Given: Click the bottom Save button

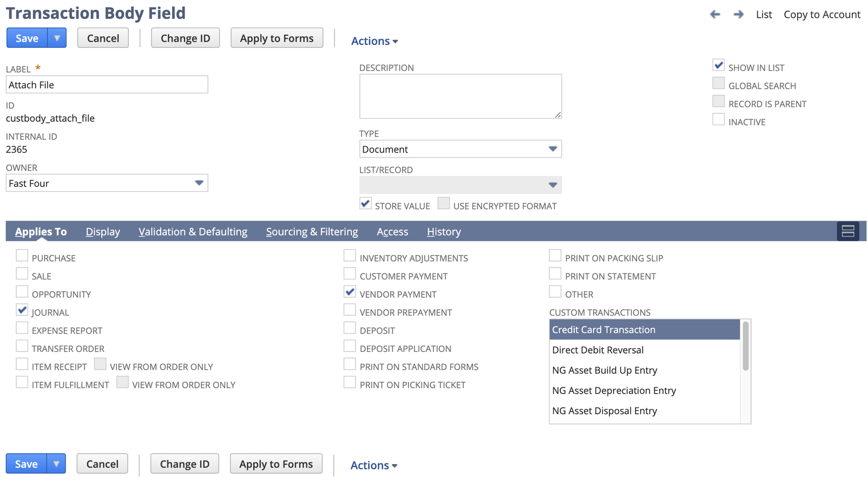Looking at the screenshot, I should pos(27,464).
